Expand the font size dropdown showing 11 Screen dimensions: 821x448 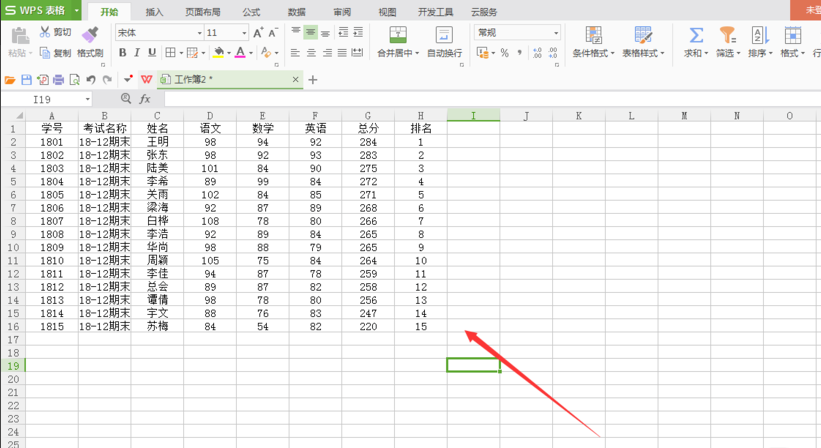242,33
